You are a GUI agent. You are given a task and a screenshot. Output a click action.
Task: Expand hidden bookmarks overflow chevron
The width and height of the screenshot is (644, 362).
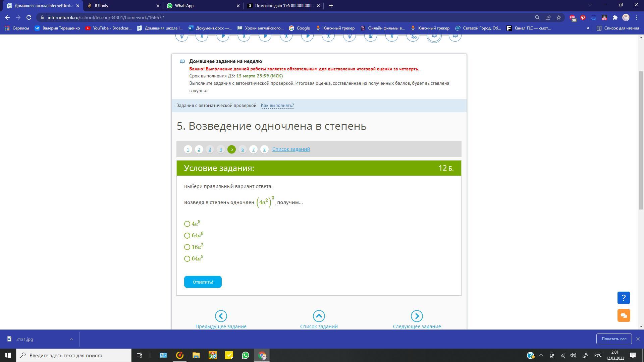pos(588,28)
